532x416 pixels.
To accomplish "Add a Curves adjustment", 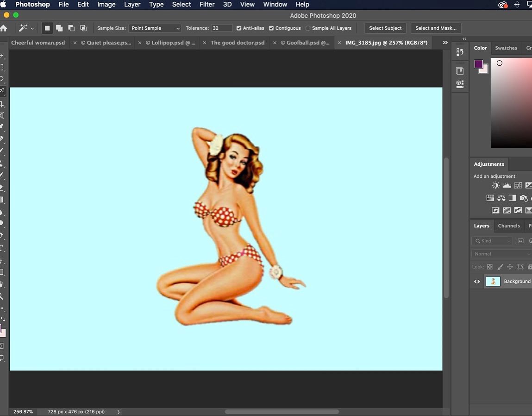I will 518,185.
